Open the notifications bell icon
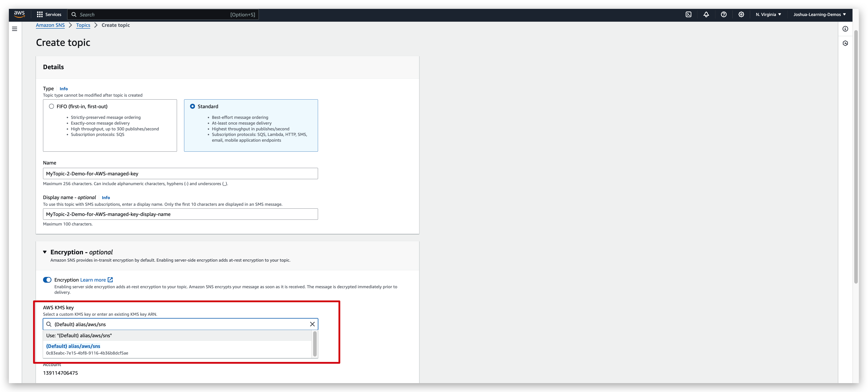 [x=706, y=14]
